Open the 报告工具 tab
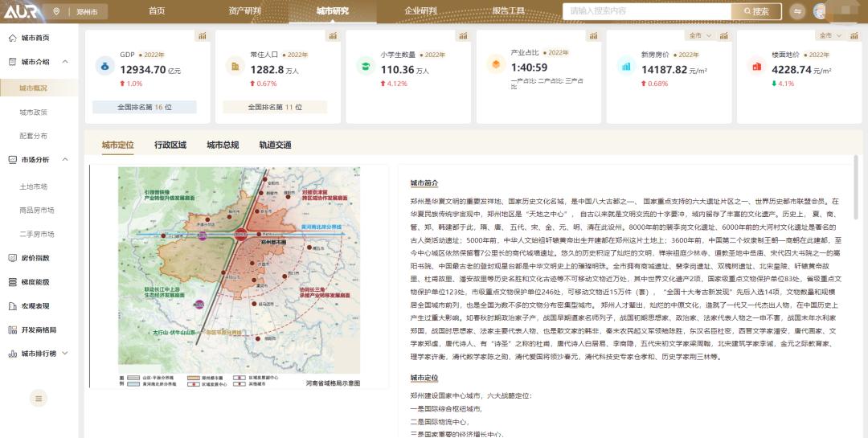Image resolution: width=868 pixels, height=438 pixels. [508, 11]
